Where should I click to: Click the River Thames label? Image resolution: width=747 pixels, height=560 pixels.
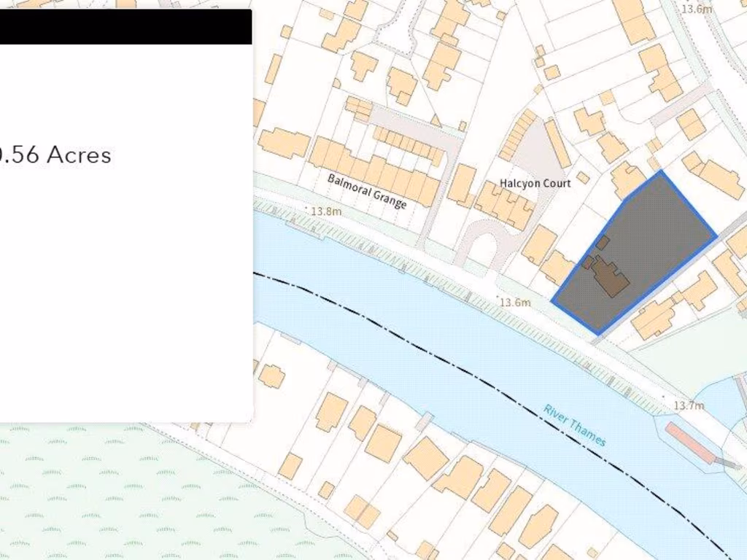coord(575,425)
